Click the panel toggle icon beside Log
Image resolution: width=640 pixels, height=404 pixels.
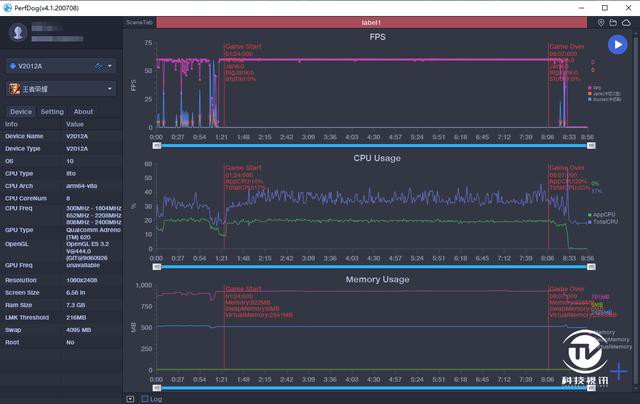pyautogui.click(x=130, y=399)
